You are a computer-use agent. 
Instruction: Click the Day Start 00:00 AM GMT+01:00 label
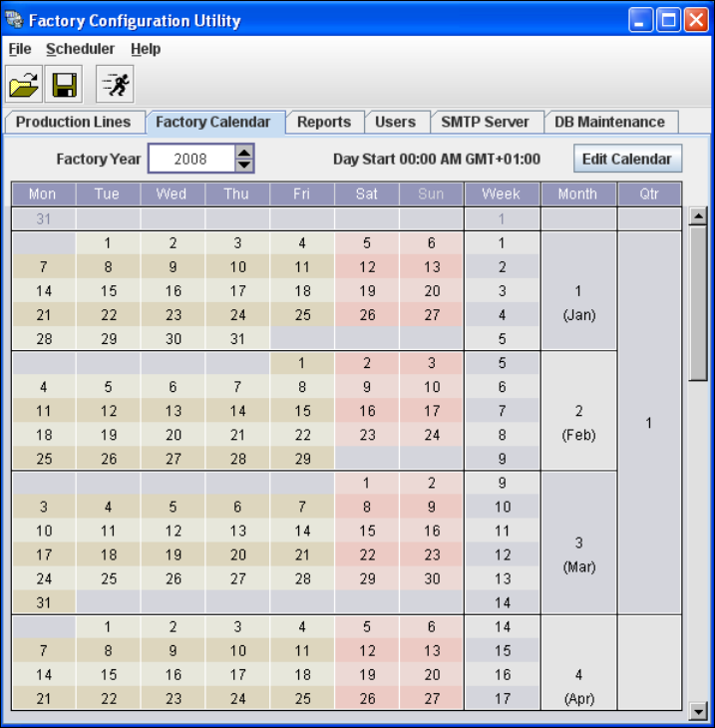[x=437, y=160]
